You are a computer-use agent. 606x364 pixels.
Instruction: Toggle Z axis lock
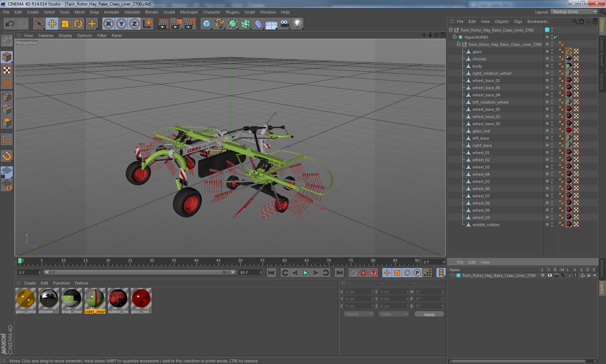pyautogui.click(x=134, y=24)
